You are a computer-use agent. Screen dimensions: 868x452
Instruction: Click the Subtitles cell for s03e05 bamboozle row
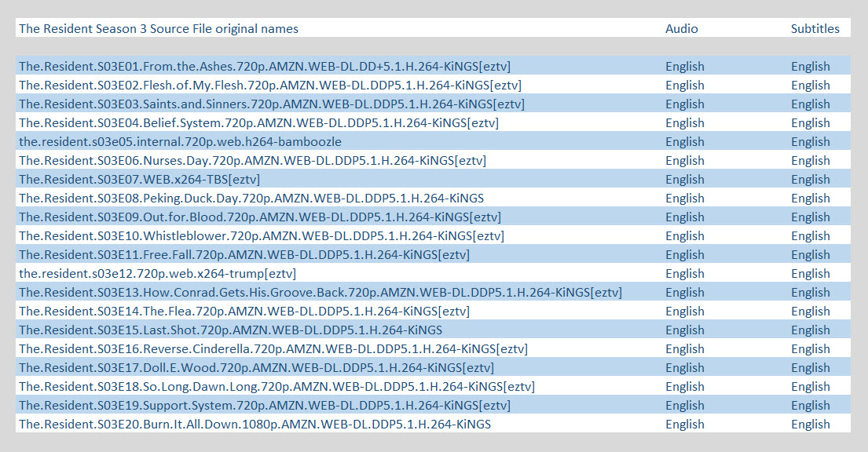tap(811, 141)
